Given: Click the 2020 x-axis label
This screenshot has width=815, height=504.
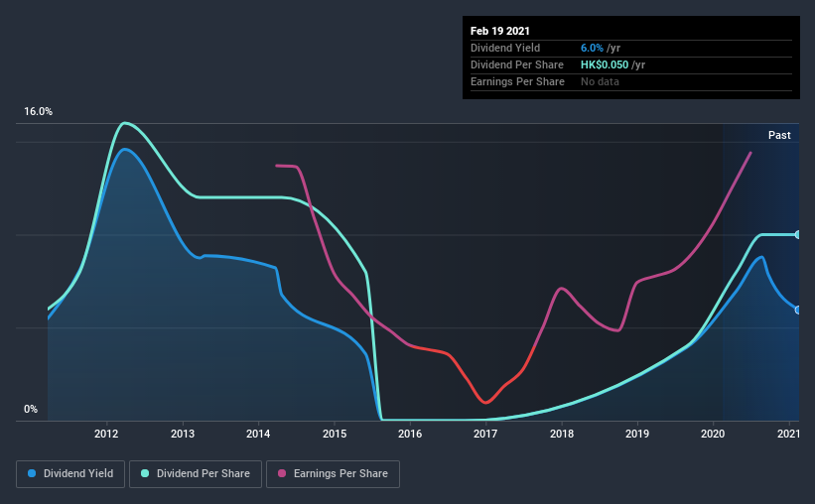Looking at the screenshot, I should pyautogui.click(x=713, y=434).
